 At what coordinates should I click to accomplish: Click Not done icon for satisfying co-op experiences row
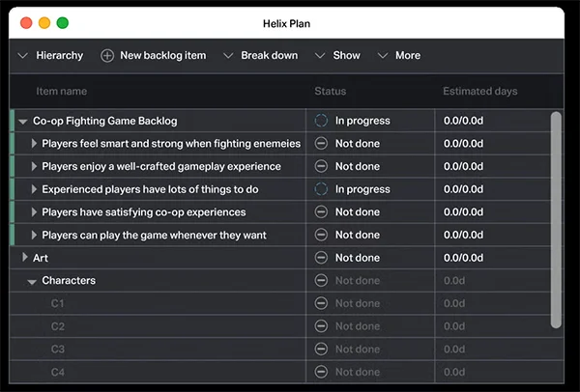(x=321, y=212)
